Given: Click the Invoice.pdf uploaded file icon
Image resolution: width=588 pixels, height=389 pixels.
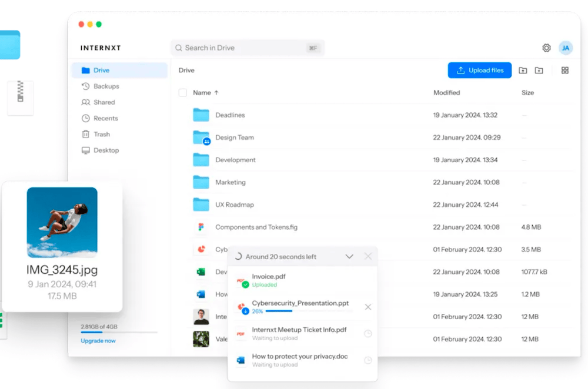Looking at the screenshot, I should (x=242, y=282).
